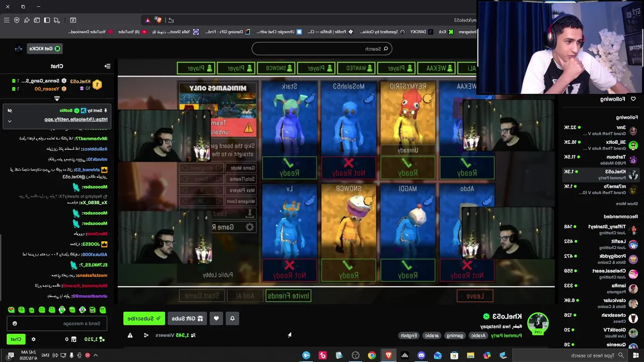
Task: Collapse the chat panel
Action: tap(107, 66)
